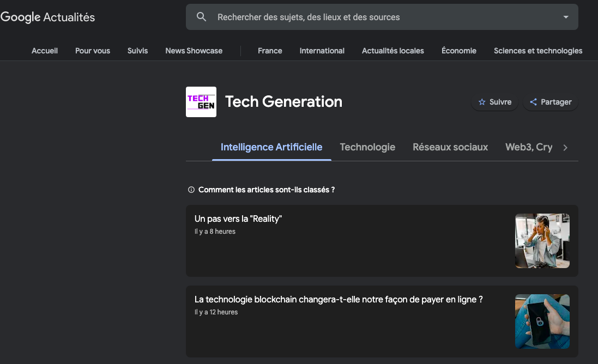Open the Pour vous section
This screenshot has height=364, width=598.
point(93,51)
